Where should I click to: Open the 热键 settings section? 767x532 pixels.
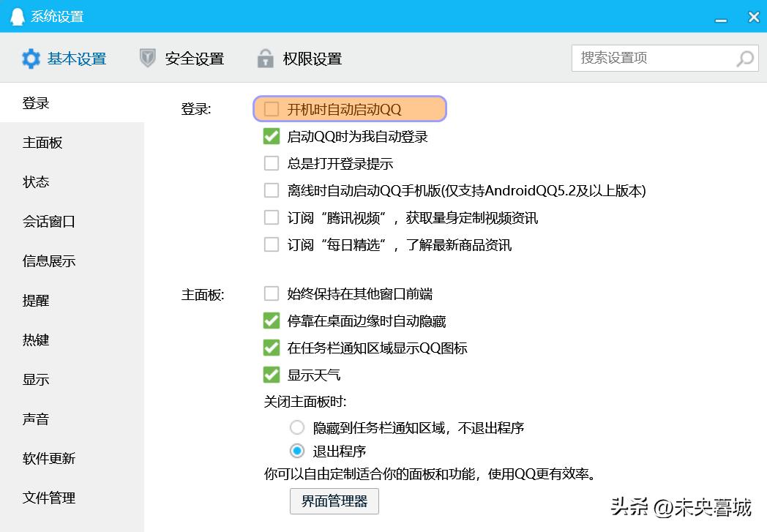coord(35,340)
